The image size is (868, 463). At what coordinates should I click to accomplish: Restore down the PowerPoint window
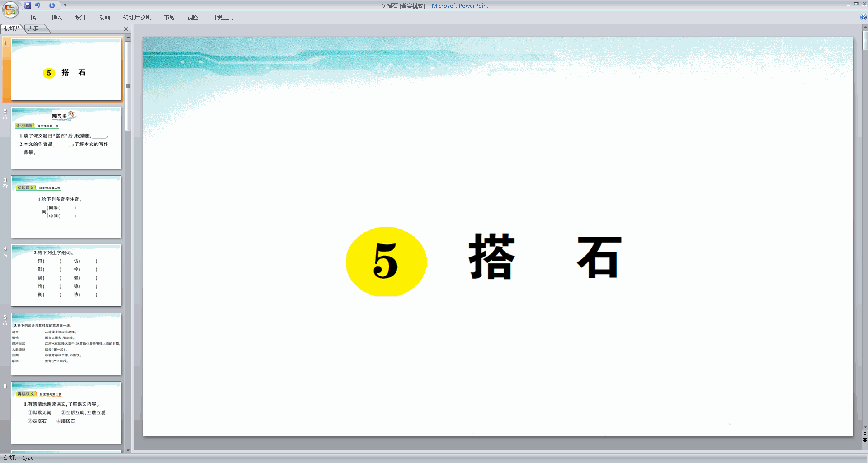tap(856, 4)
